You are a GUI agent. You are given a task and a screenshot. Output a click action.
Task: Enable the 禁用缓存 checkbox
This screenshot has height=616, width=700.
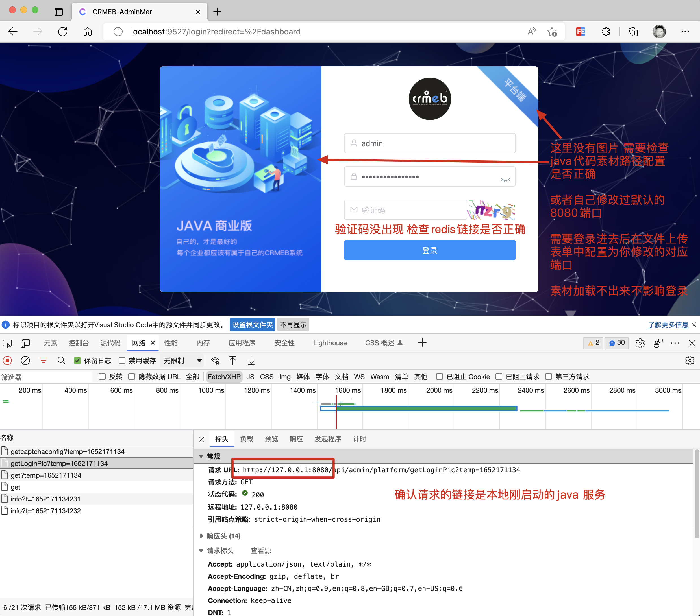122,361
